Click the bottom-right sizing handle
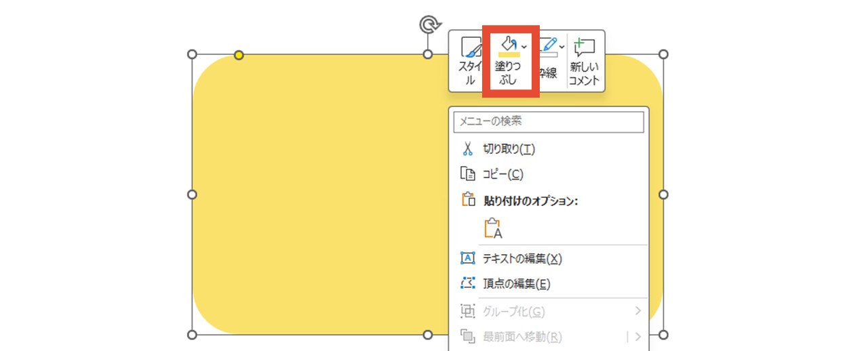The width and height of the screenshot is (868, 351). pos(664,335)
